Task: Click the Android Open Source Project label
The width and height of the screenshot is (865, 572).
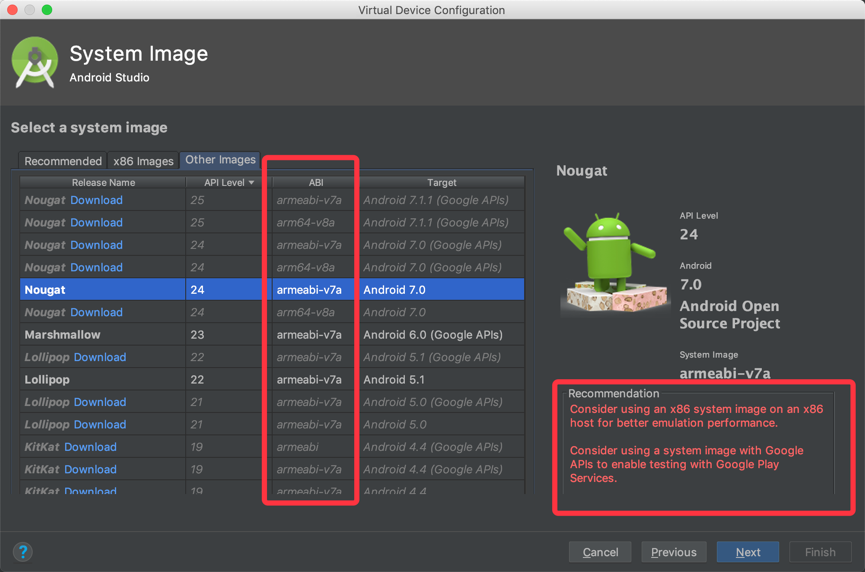Action: click(x=729, y=314)
